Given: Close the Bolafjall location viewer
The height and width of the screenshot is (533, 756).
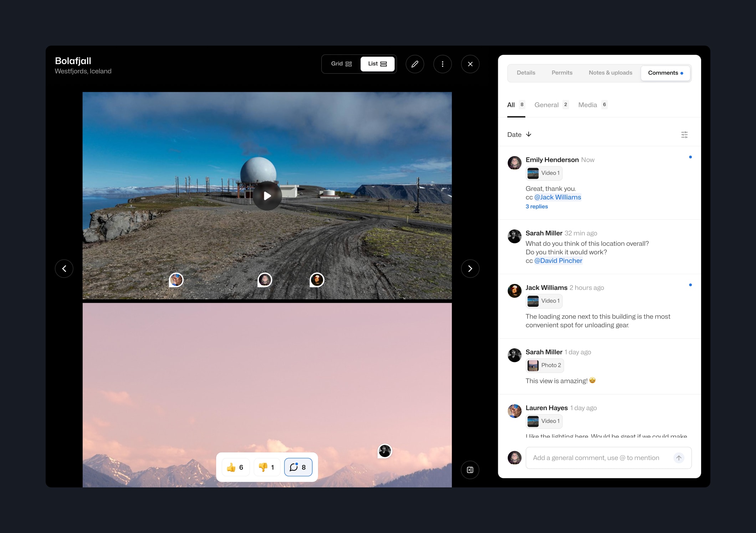Looking at the screenshot, I should click(x=470, y=64).
